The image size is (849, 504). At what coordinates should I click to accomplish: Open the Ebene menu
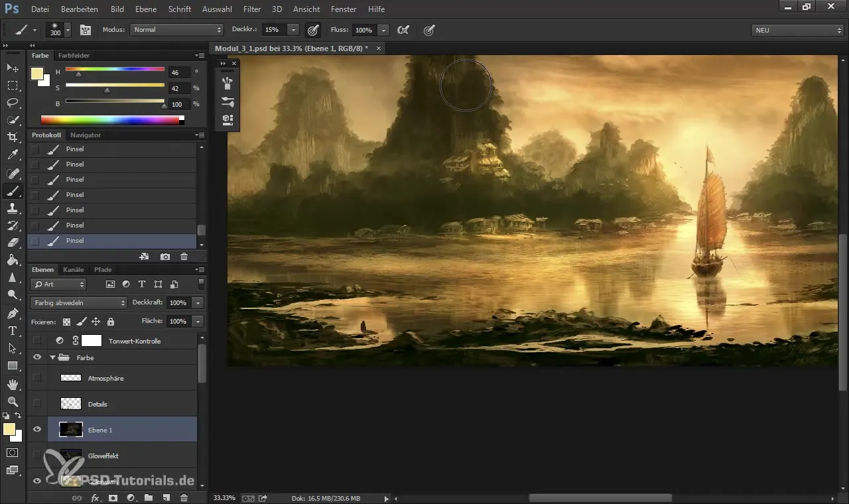click(146, 9)
